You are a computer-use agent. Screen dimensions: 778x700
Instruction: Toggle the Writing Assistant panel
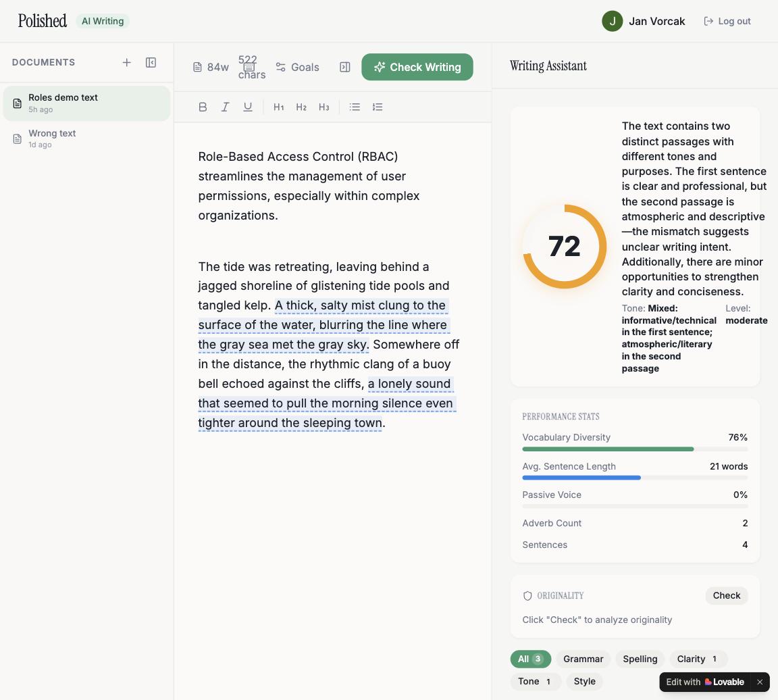[345, 67]
